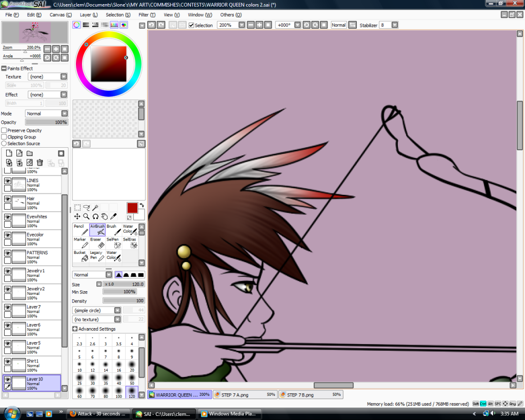Viewport: 525px width, 420px height.
Task: Select the Pencil tool
Action: 80,230
